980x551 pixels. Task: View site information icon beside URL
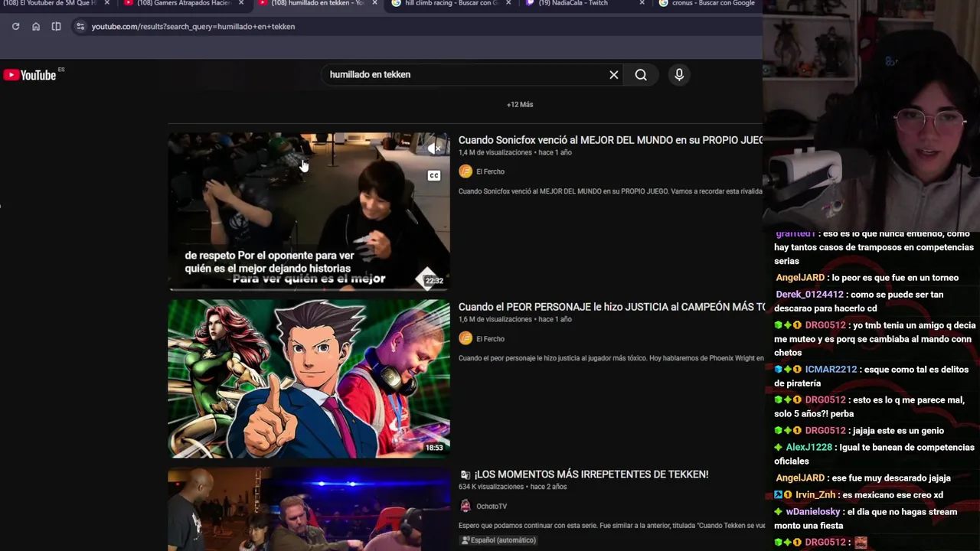pos(80,26)
